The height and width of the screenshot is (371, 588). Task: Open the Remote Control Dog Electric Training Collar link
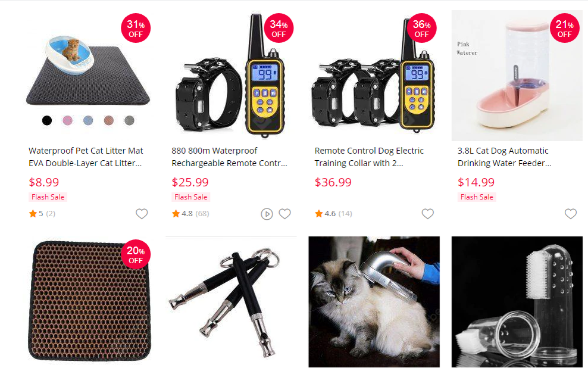(369, 157)
